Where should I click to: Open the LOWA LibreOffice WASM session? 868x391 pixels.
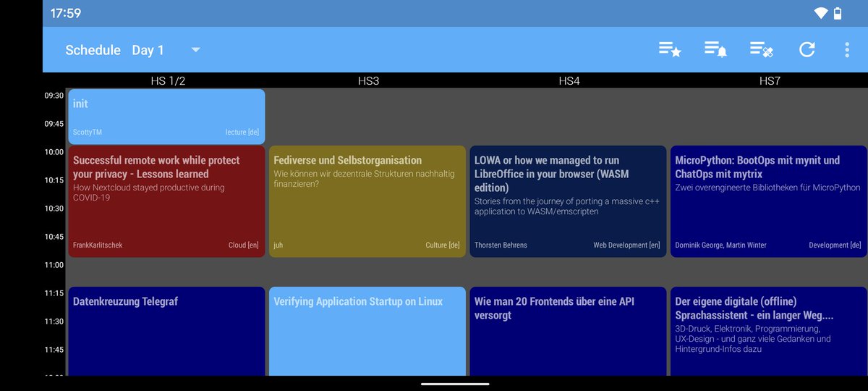pos(568,201)
